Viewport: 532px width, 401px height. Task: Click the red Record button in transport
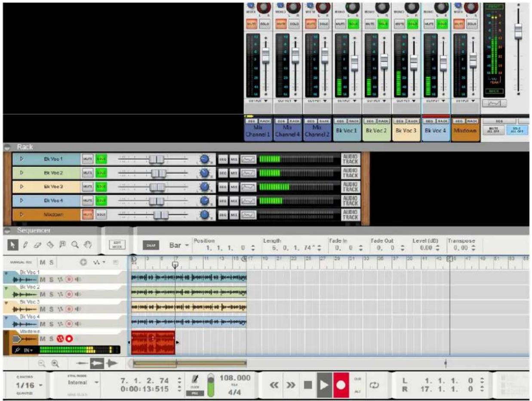coord(341,384)
